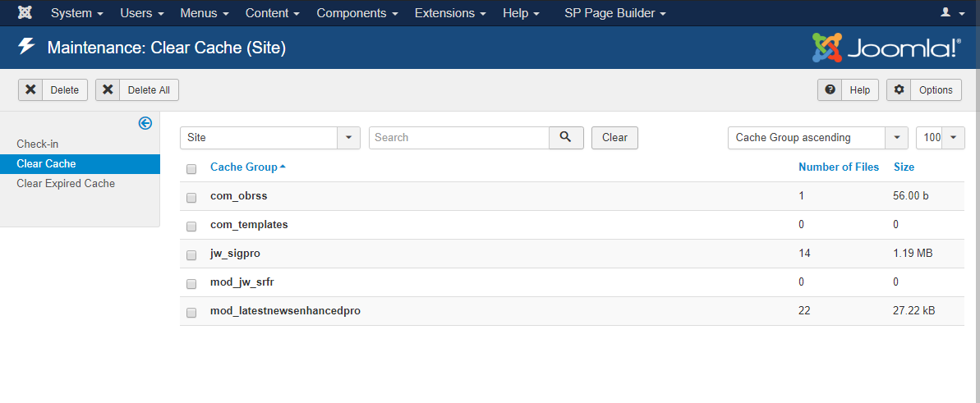Click the Clear search button
Viewport: 980px width, 403px height.
(614, 138)
